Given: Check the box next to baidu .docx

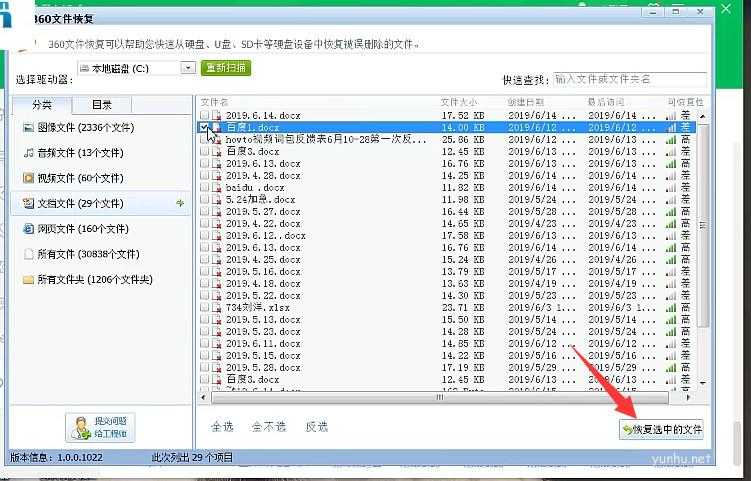Looking at the screenshot, I should click(x=205, y=187).
